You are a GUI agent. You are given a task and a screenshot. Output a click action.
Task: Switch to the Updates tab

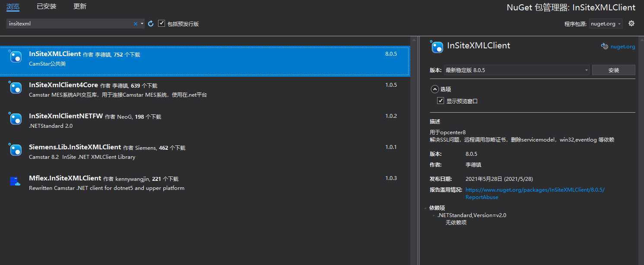point(80,6)
